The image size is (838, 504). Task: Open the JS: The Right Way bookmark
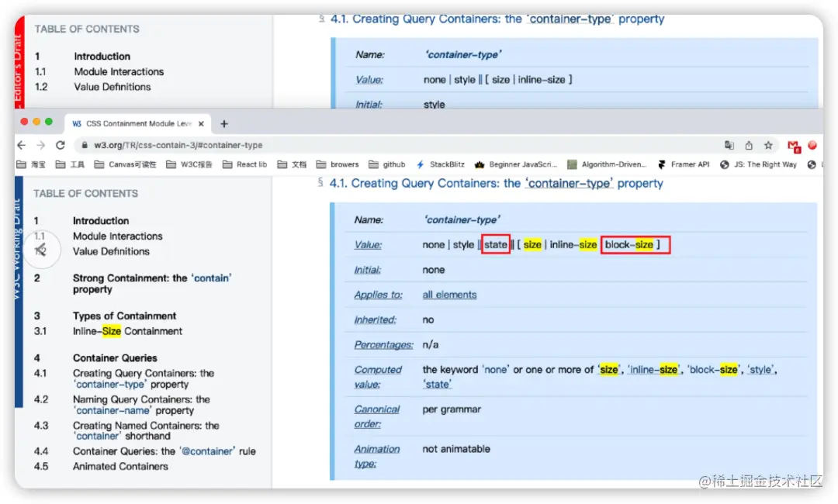758,164
